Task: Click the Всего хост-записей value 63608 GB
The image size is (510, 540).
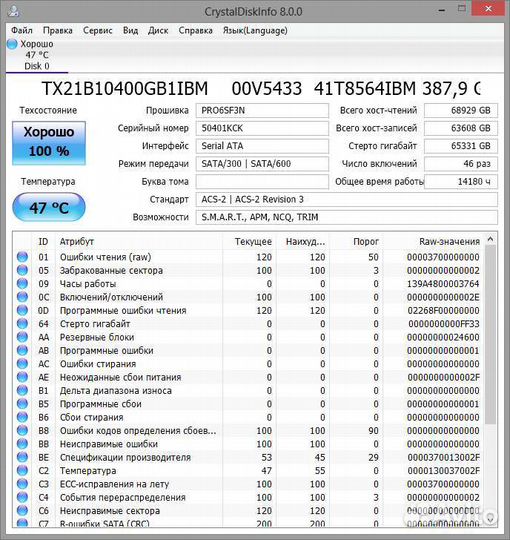Action: pyautogui.click(x=461, y=128)
